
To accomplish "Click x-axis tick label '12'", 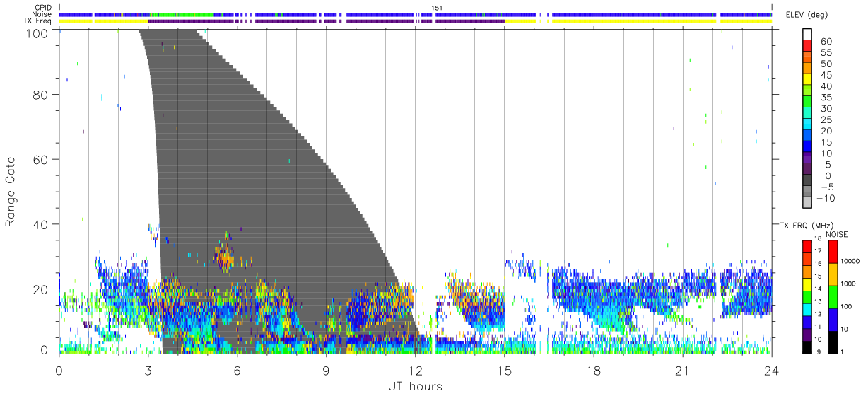I will click(415, 371).
